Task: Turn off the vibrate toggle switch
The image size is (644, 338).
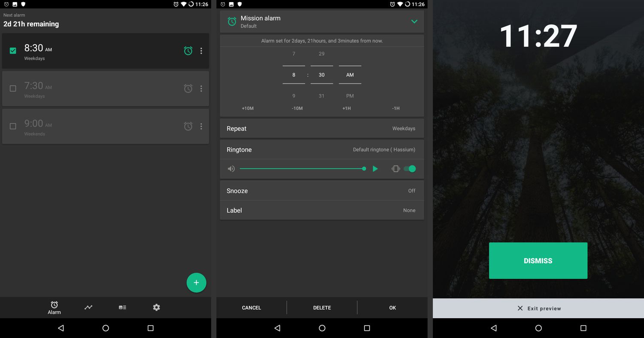Action: [x=410, y=169]
